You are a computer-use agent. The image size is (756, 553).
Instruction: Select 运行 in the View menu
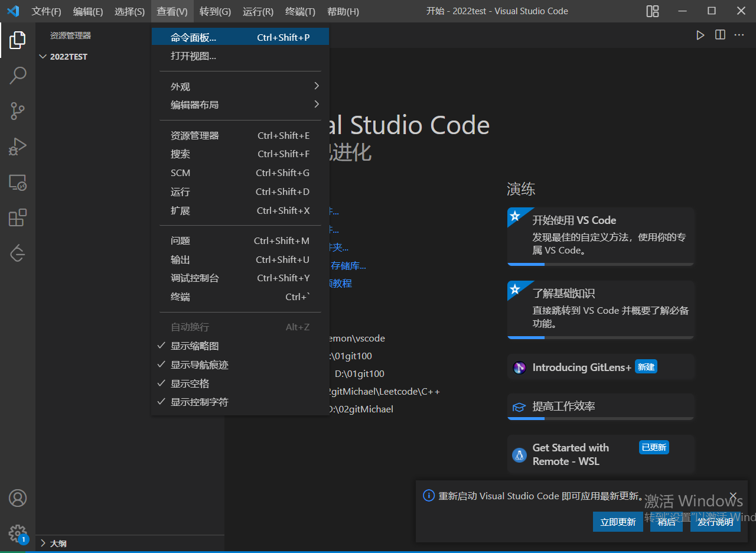click(240, 192)
